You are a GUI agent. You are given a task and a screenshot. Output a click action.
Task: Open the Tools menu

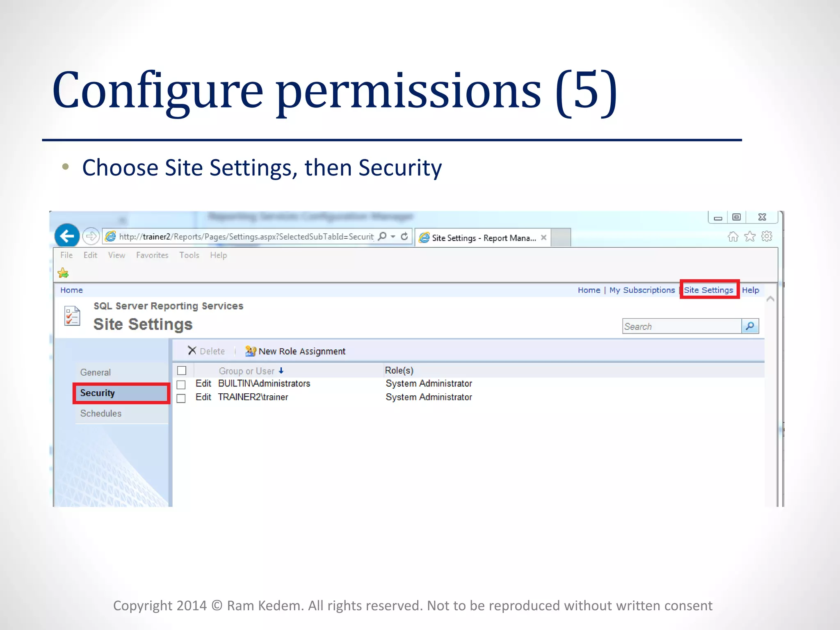click(x=189, y=255)
